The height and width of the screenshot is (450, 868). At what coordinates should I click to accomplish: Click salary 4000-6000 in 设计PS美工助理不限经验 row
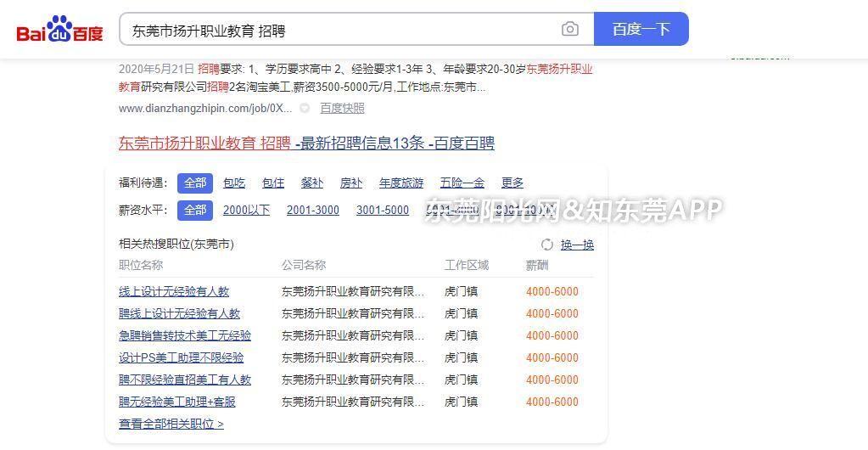(x=552, y=358)
